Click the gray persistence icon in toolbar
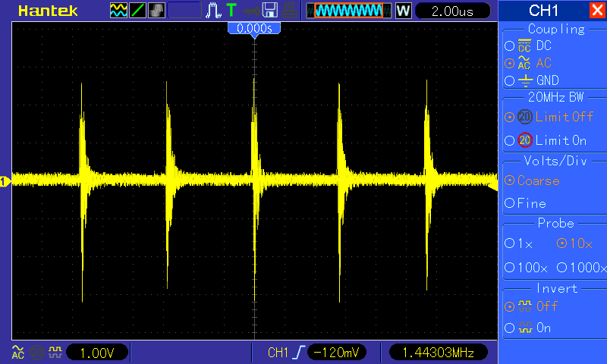 tap(156, 11)
